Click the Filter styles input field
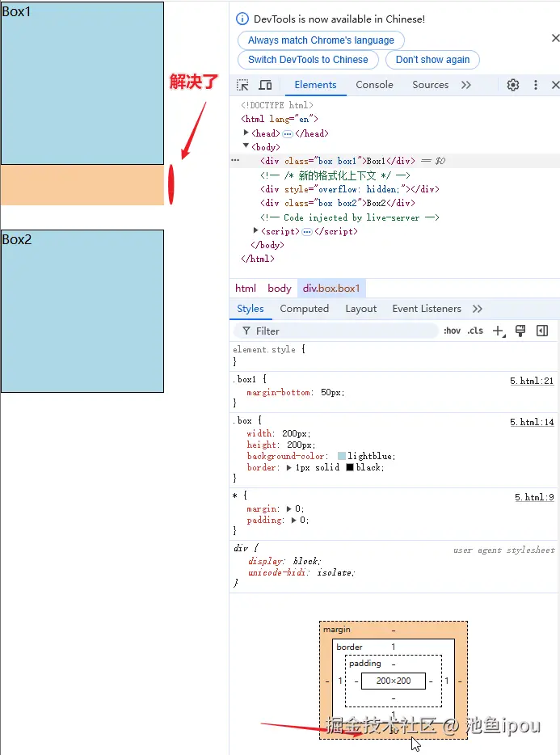Viewport: 560px width, 755px height. click(335, 331)
